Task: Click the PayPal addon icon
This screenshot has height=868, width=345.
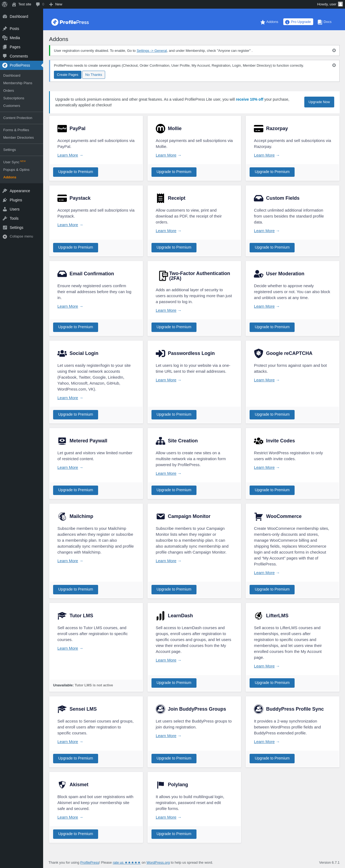Action: 62,128
